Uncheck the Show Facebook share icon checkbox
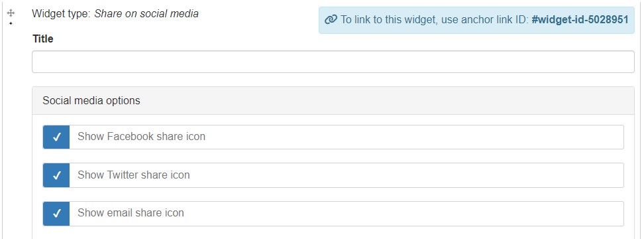 click(x=56, y=137)
